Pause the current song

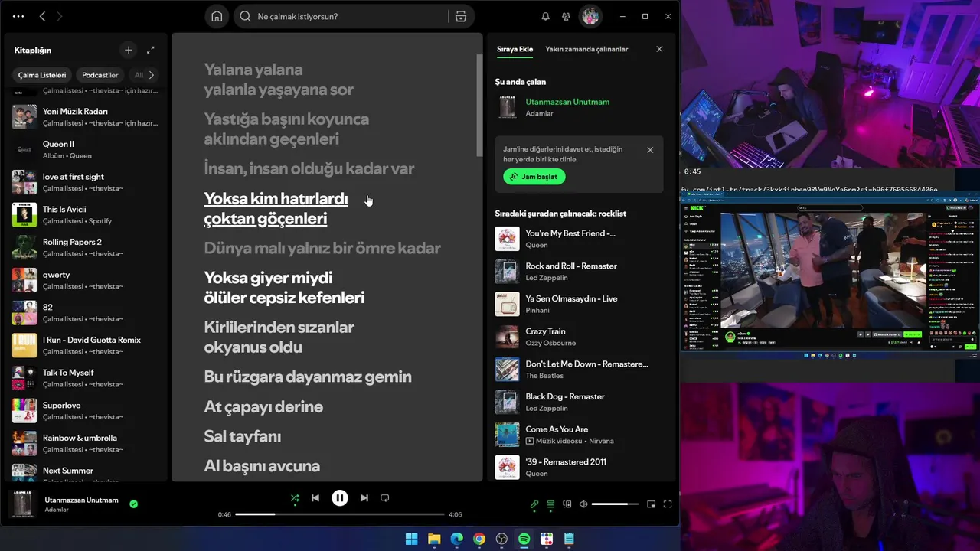coord(340,498)
